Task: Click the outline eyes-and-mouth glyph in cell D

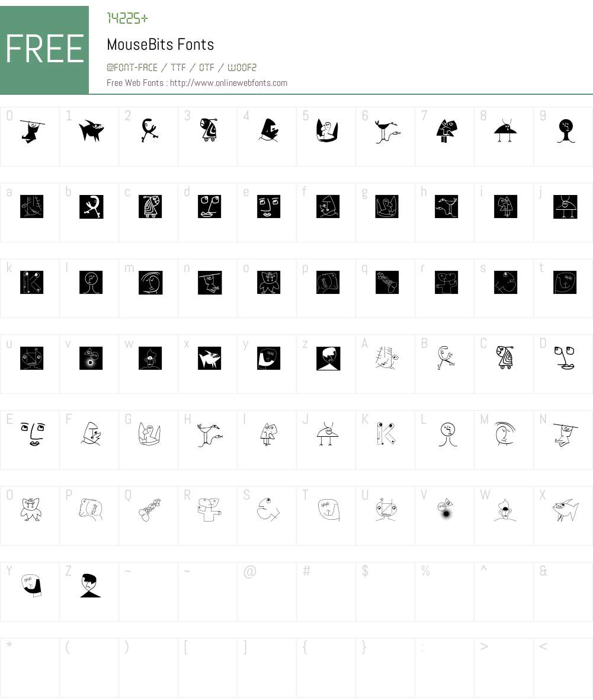Action: click(565, 357)
